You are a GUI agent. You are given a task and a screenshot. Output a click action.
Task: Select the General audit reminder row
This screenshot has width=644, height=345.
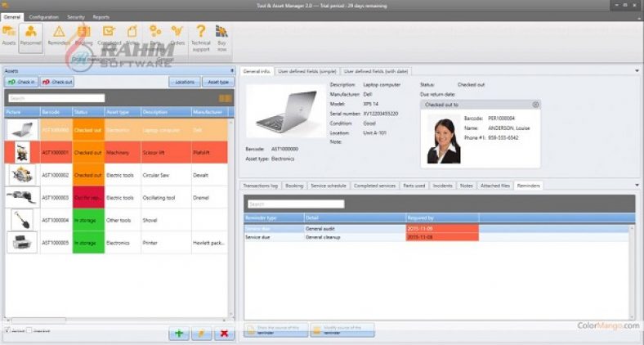(437, 229)
